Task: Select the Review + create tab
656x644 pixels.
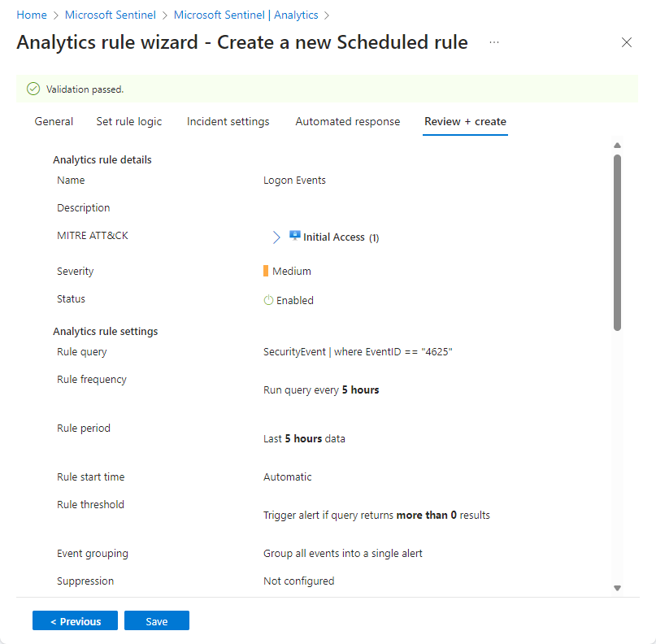Action: (x=464, y=121)
